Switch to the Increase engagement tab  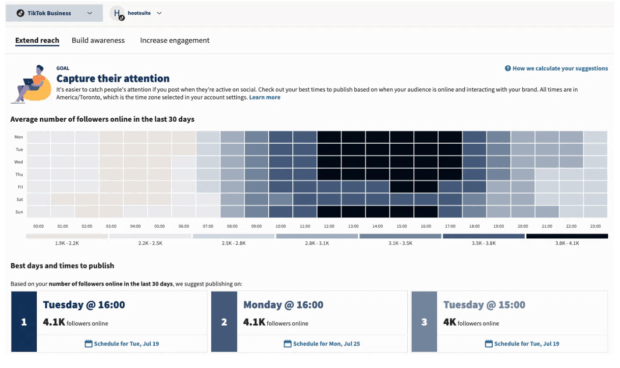(175, 40)
